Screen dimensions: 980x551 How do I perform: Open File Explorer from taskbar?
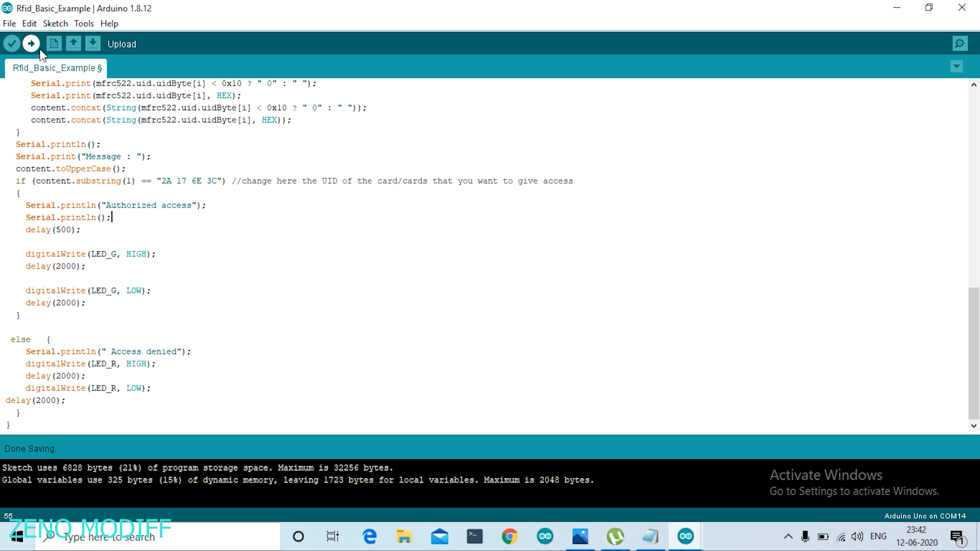coord(404,537)
